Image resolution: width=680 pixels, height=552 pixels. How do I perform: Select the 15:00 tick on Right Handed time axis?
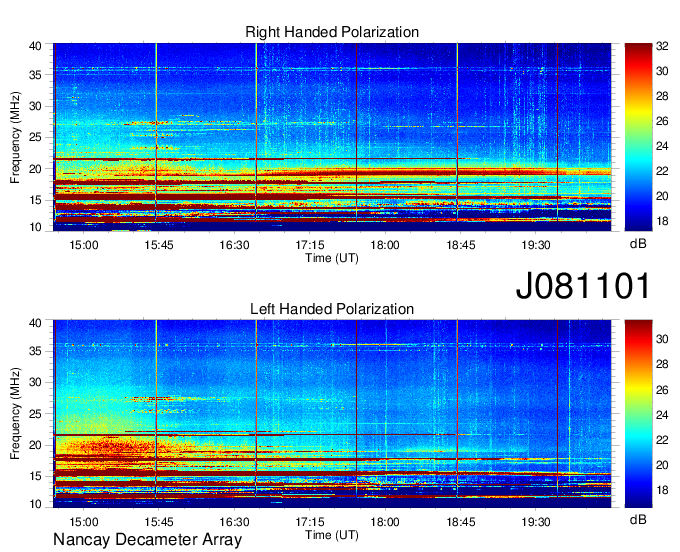[84, 245]
